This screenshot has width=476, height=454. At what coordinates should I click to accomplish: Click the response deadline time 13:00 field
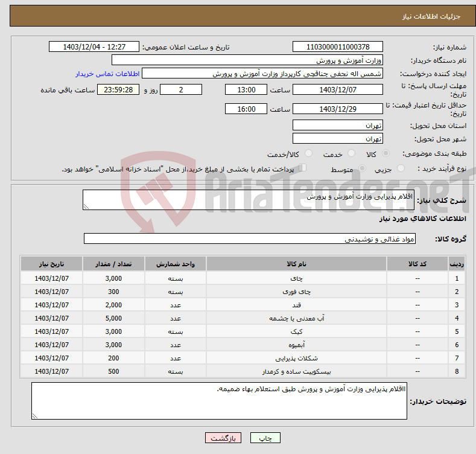246,89
